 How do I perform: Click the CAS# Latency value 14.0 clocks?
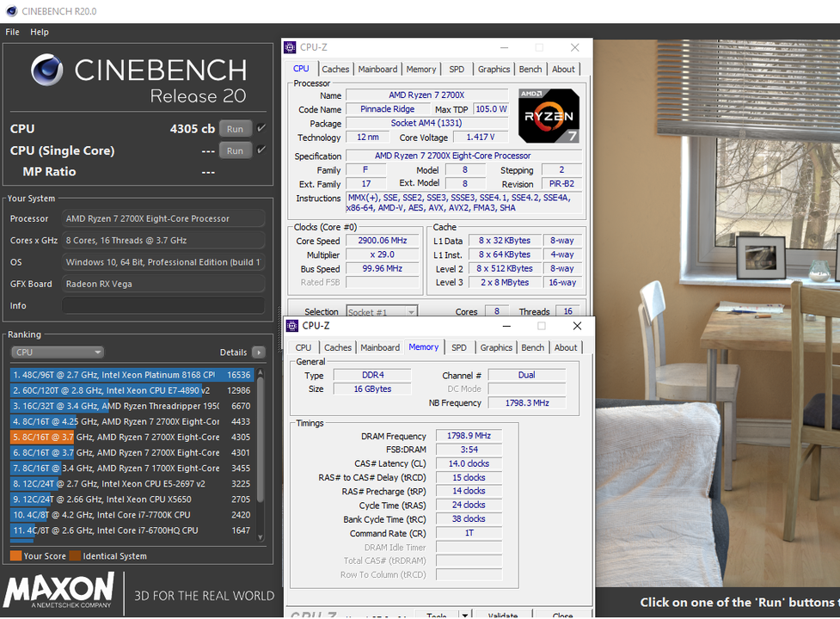pyautogui.click(x=469, y=463)
